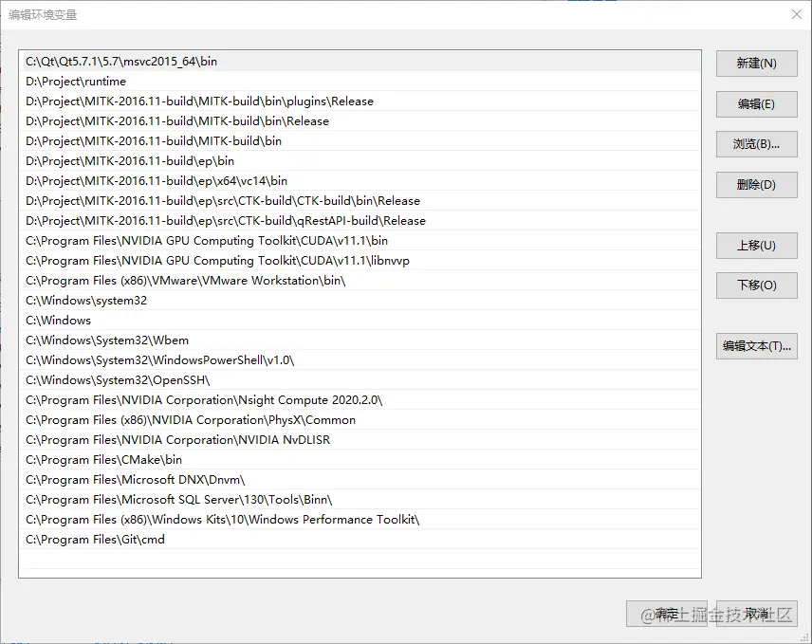Screen dimensions: 812x644
Task: Select the ep\x64\vc14\bin path
Action: pos(361,180)
